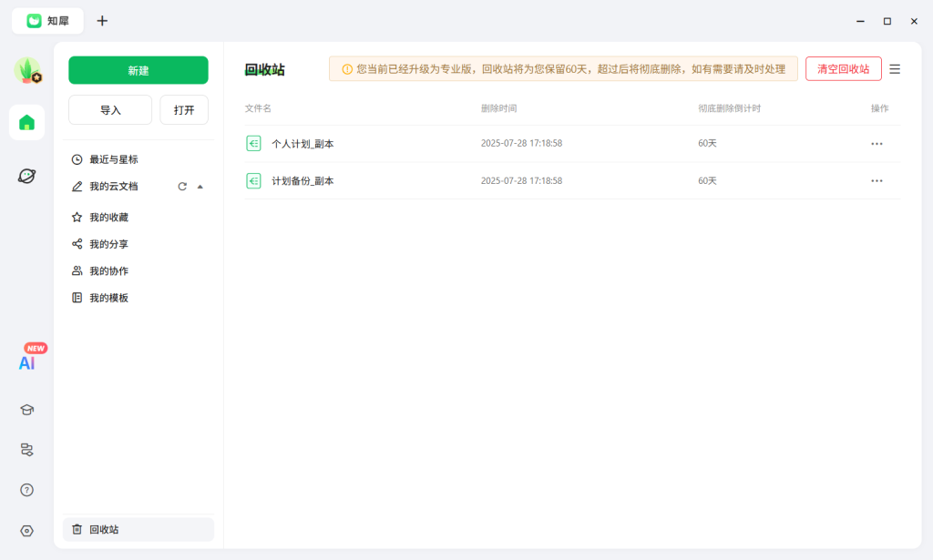Screen dimensions: 933x560
Task: Click the flow diagram sidebar icon
Action: tap(26, 450)
